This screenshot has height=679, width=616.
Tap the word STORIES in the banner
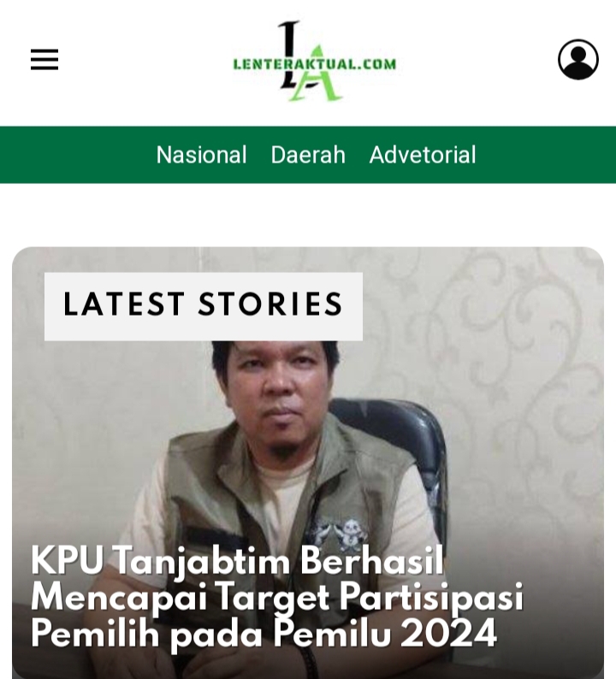[270, 304]
